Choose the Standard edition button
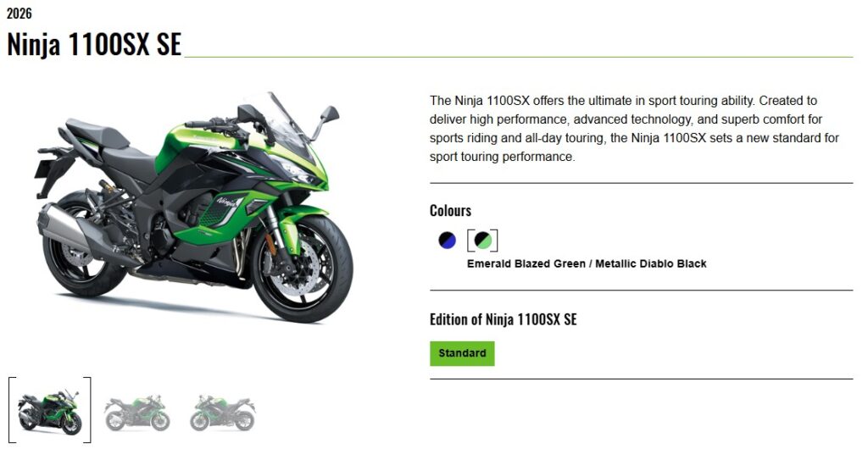 (x=462, y=353)
